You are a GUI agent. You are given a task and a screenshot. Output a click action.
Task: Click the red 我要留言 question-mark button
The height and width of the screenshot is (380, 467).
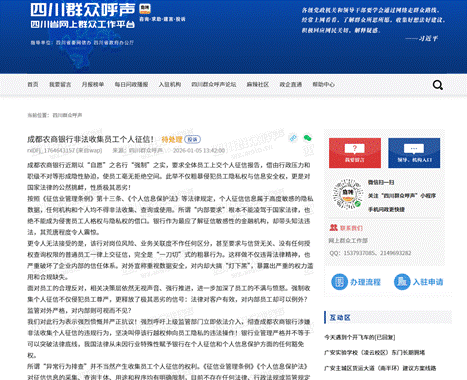tap(355, 153)
